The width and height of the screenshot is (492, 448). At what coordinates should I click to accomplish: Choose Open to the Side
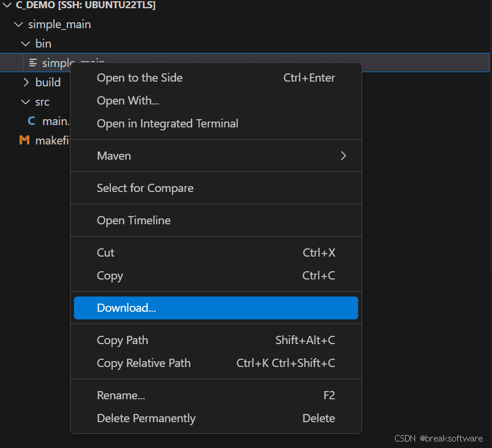pos(216,78)
